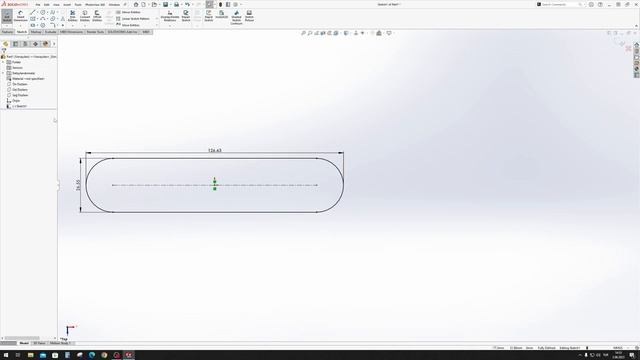Click Zoom to Fit in view toolbar
The image size is (640, 360).
click(303, 33)
